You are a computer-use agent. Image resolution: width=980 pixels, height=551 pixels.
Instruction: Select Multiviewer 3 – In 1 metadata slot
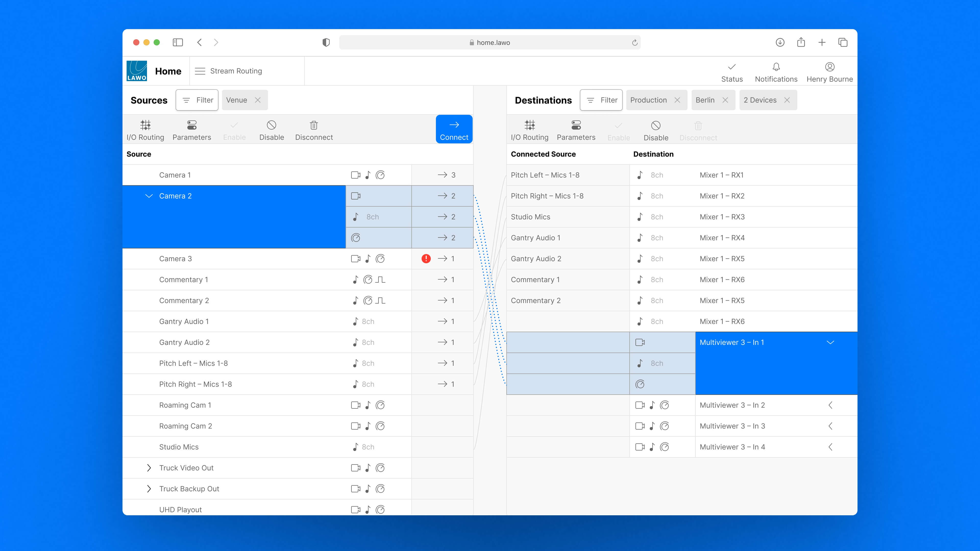pos(662,384)
